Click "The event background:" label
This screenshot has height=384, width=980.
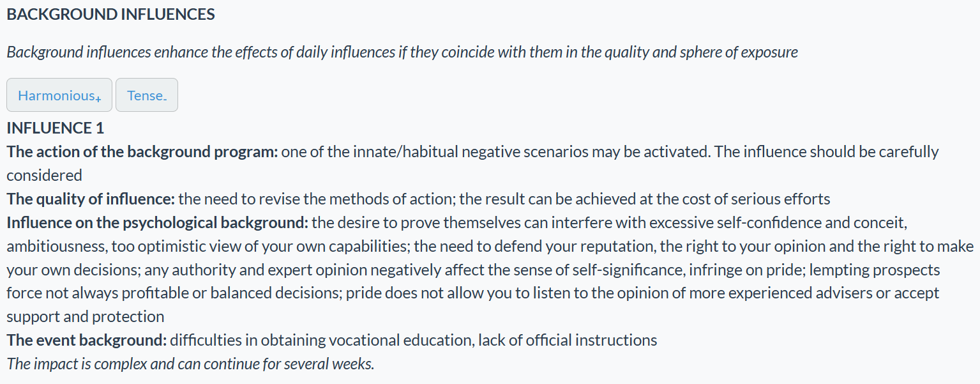[x=86, y=340]
